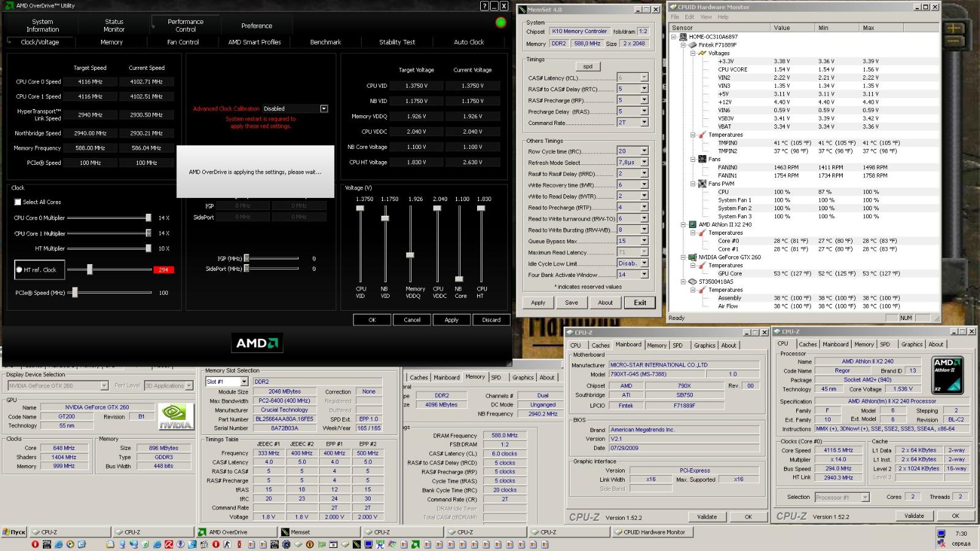Open the Row Cycle time (tRC) dropdown
This screenshot has width=980, height=551.
[x=644, y=151]
